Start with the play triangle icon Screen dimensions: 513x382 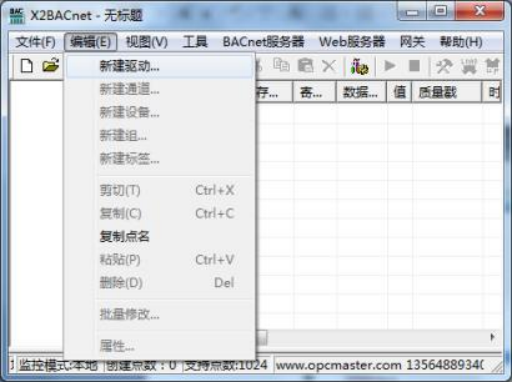(390, 66)
